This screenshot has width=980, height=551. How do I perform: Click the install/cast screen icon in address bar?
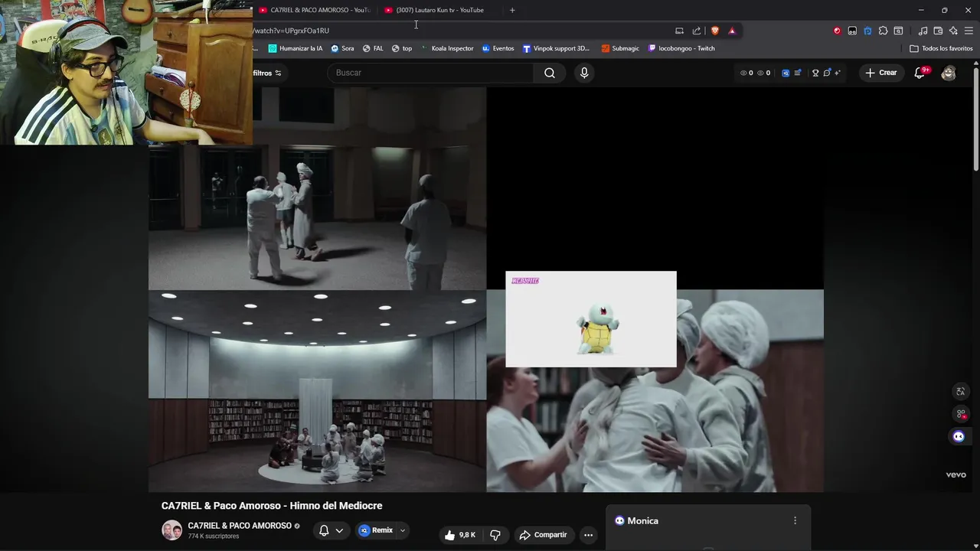coord(679,31)
